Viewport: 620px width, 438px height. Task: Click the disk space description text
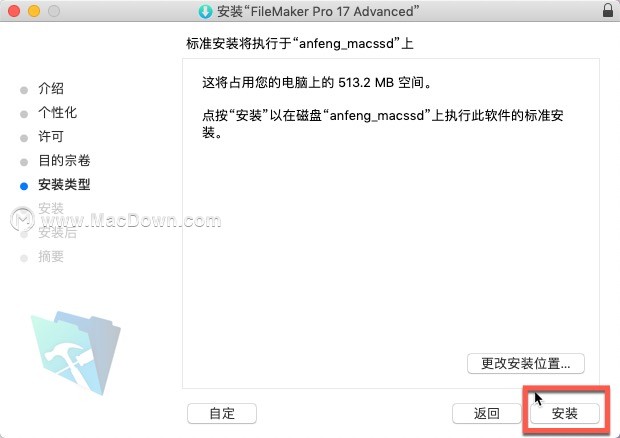click(317, 83)
